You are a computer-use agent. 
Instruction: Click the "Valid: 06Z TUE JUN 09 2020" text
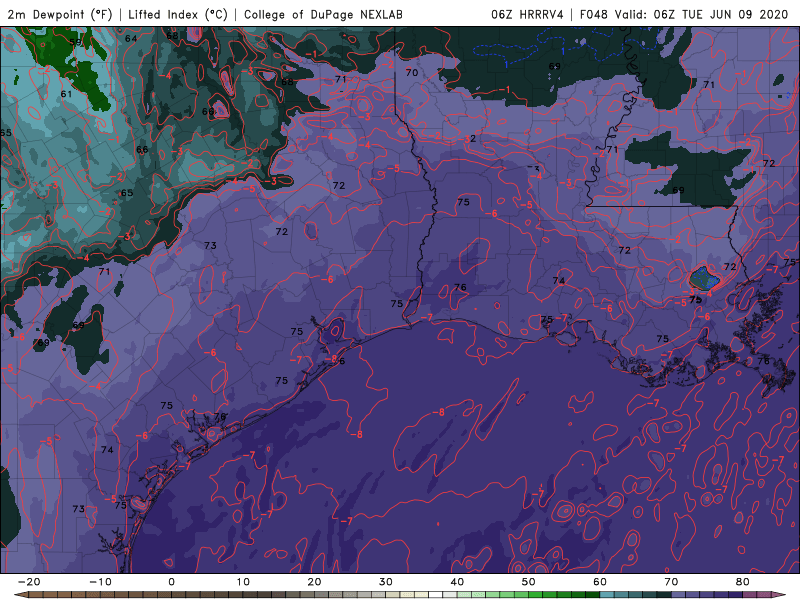(702, 15)
